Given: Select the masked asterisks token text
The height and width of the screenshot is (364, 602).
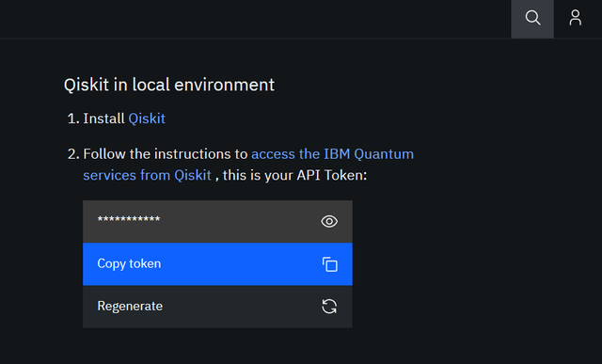Looking at the screenshot, I should pyautogui.click(x=129, y=220).
